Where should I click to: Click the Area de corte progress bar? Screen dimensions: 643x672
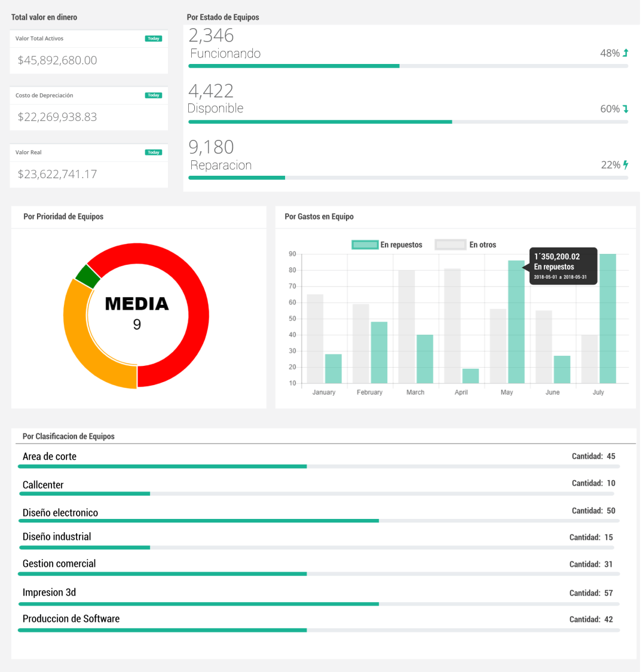click(319, 466)
